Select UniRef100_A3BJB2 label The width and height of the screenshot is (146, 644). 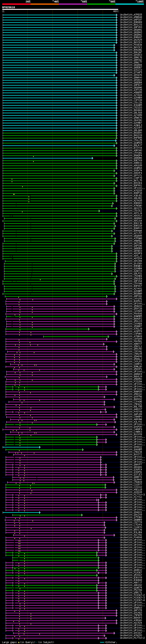tap(131, 196)
